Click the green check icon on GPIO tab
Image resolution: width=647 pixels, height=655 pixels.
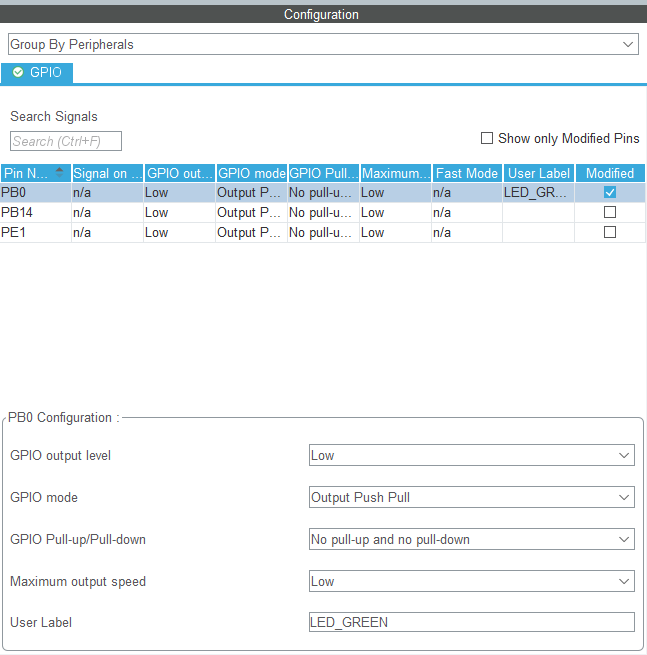tap(18, 73)
